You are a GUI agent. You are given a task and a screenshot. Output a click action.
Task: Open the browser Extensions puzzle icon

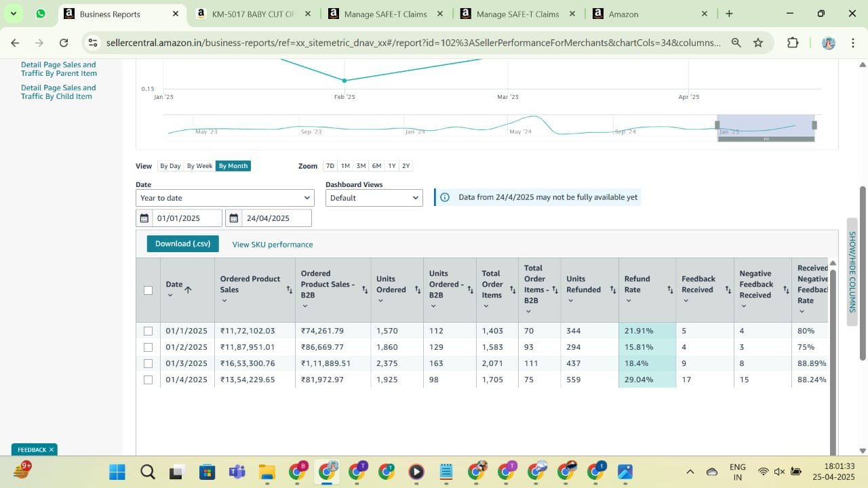793,43
